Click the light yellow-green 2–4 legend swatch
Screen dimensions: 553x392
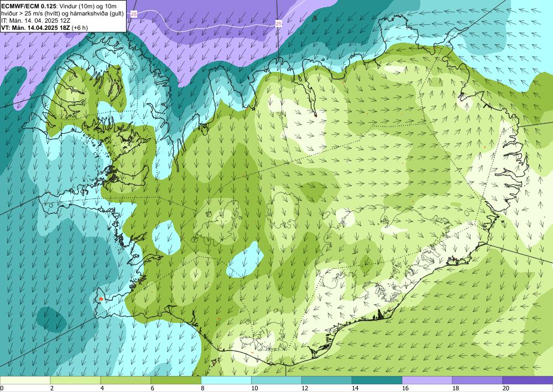[75, 380]
